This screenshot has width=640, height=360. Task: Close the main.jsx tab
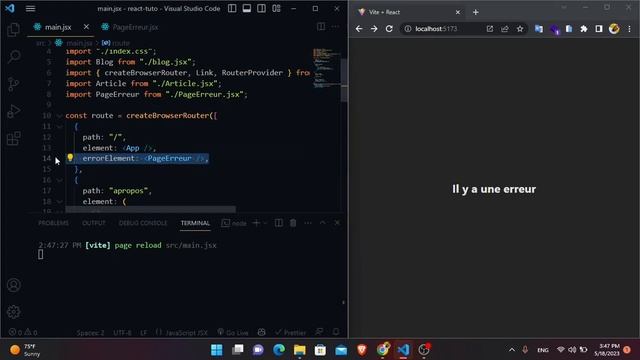click(x=86, y=27)
